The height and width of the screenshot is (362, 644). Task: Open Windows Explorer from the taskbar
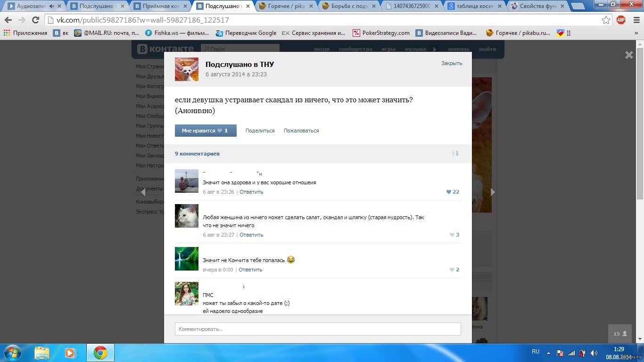point(42,353)
